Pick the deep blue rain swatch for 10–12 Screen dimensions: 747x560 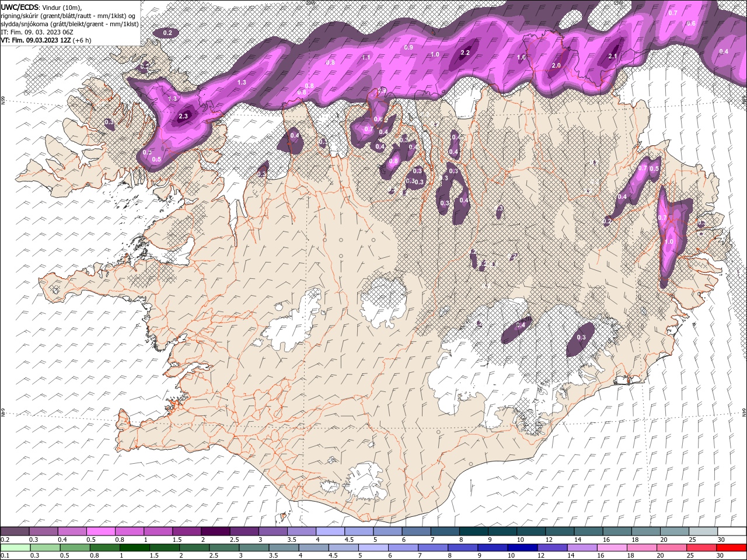[x=522, y=548]
